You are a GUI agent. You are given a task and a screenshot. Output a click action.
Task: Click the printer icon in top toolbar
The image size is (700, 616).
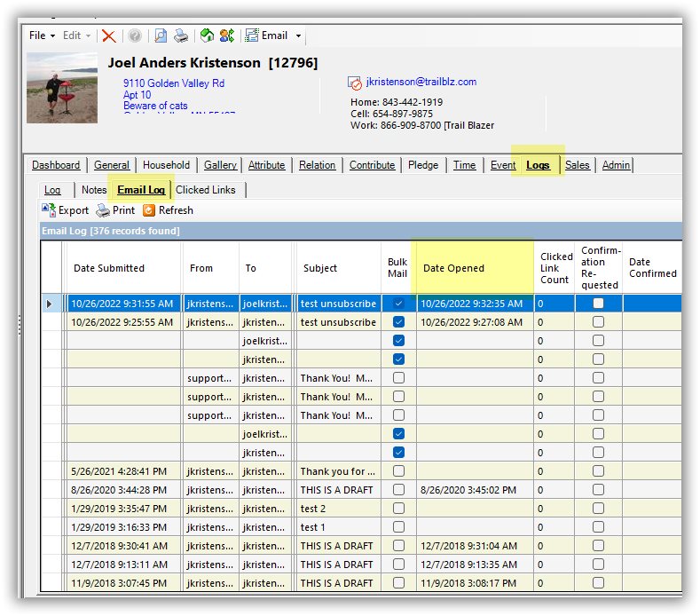click(180, 36)
